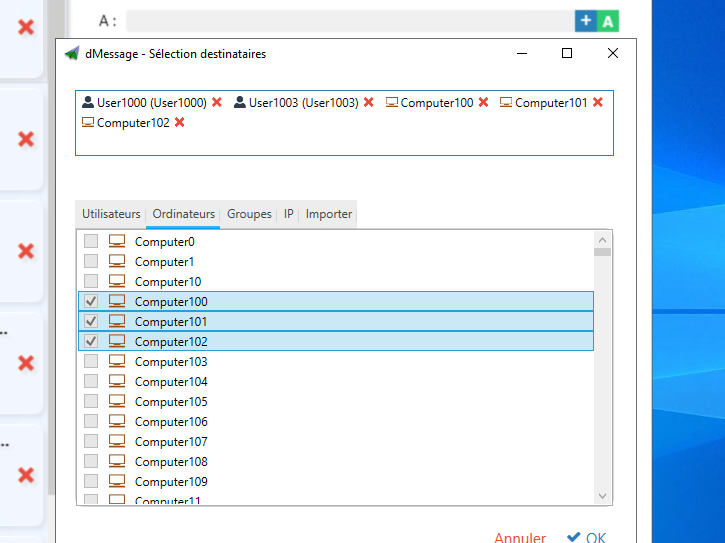
Task: Check the Computer0 checkbox
Action: tap(91, 242)
